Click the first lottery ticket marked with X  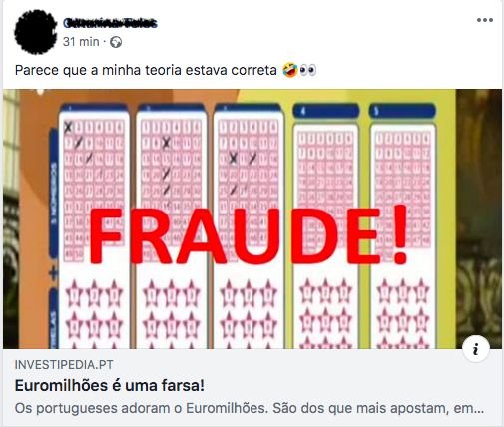(x=94, y=227)
